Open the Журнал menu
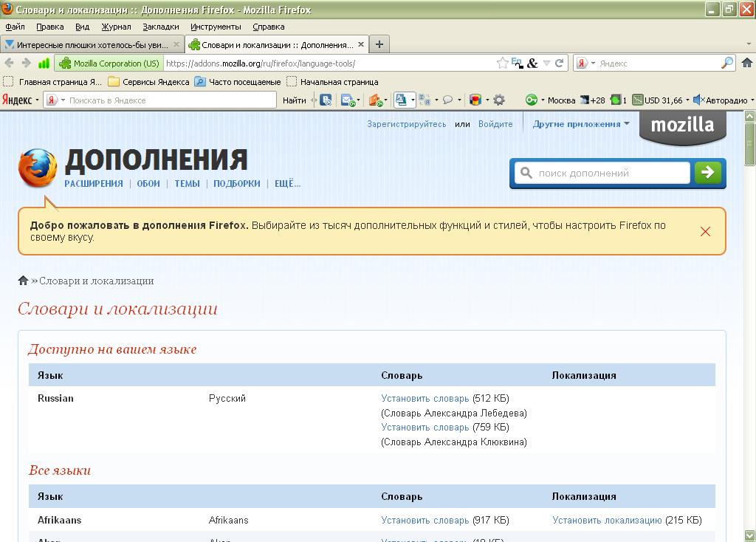Image resolution: width=756 pixels, height=542 pixels. (x=116, y=27)
